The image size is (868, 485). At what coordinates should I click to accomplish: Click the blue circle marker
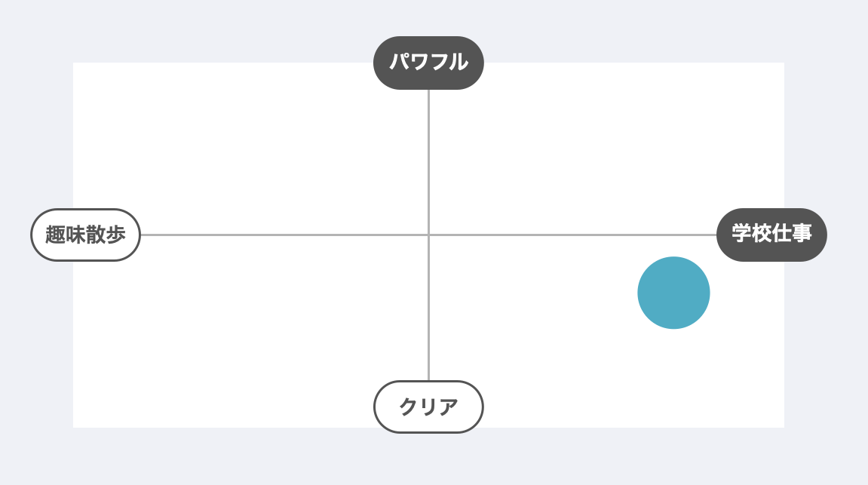pos(673,293)
